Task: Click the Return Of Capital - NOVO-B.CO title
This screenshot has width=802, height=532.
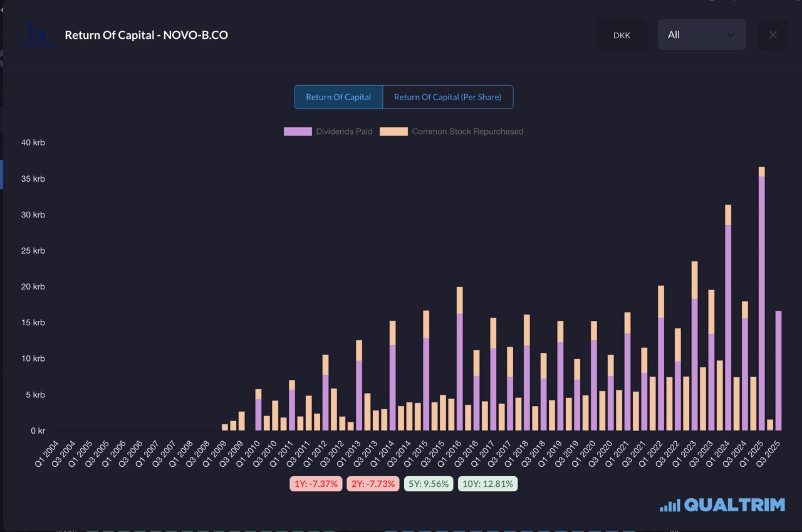Action: pos(147,35)
